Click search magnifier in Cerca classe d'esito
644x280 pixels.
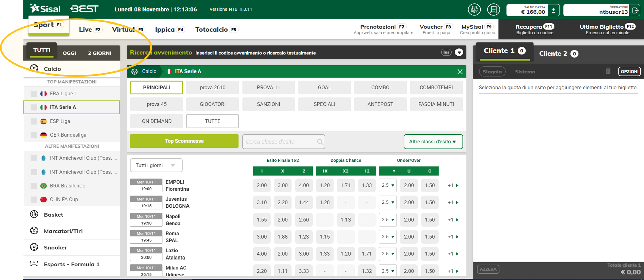coord(320,142)
